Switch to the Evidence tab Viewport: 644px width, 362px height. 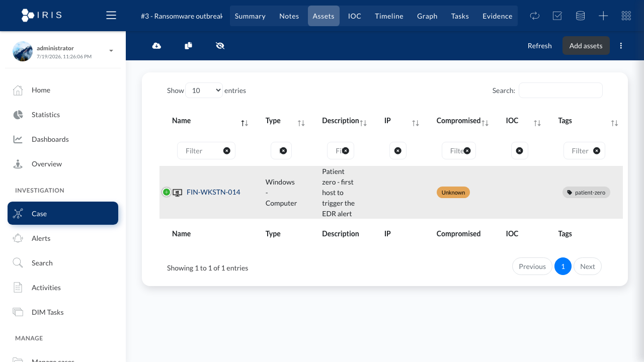(x=497, y=16)
